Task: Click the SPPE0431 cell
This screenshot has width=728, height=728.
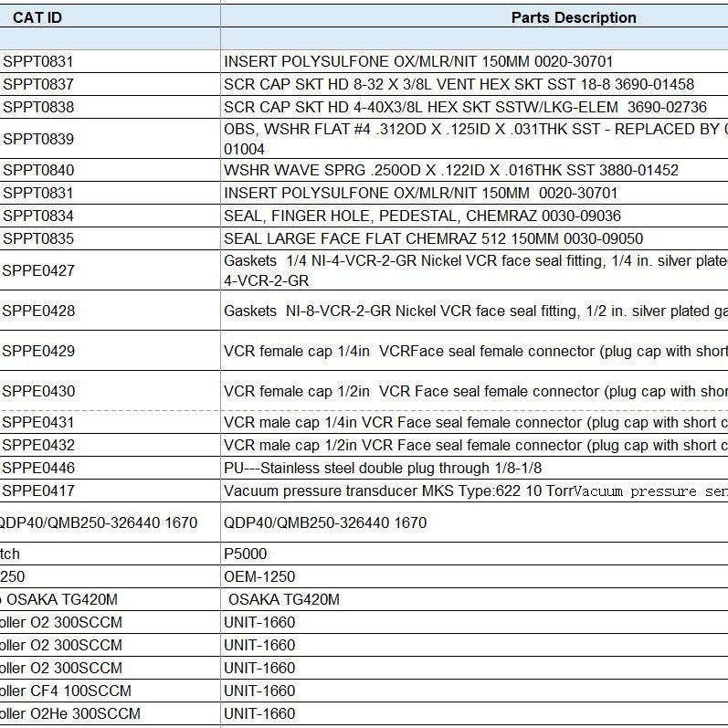Action: (38, 422)
